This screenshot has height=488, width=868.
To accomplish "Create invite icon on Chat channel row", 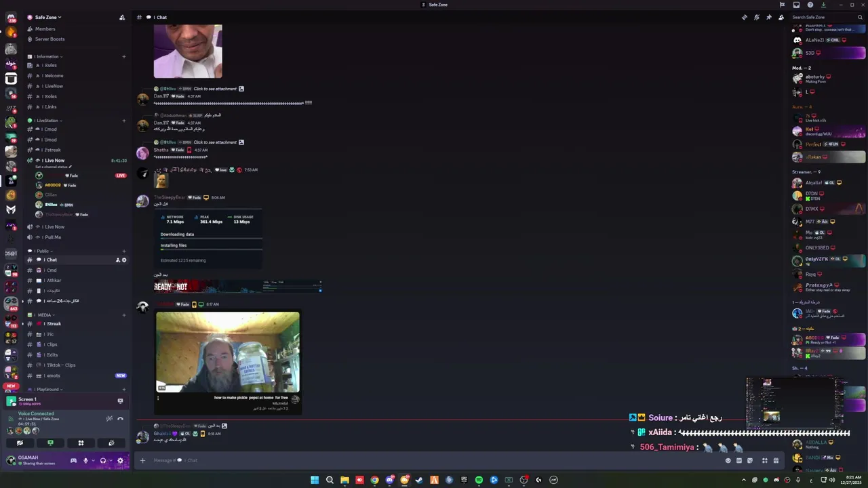I will (117, 260).
